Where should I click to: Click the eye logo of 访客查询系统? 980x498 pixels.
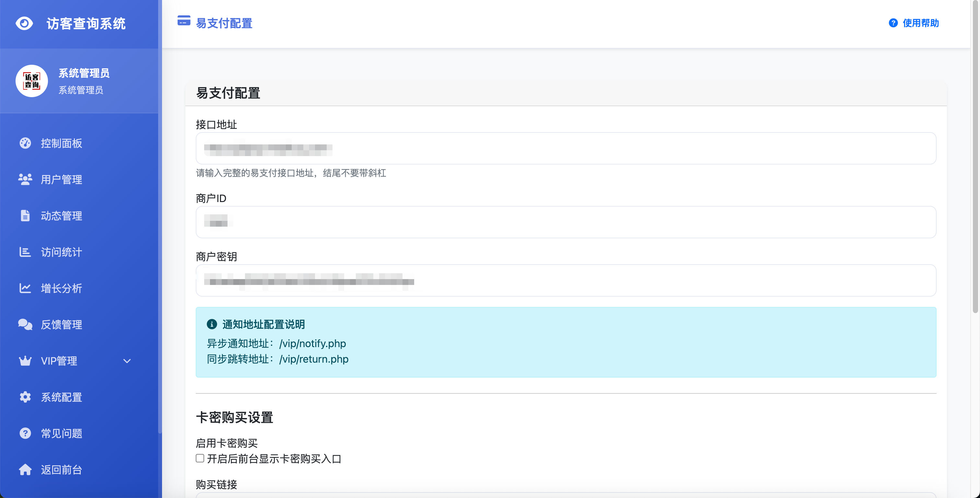(24, 23)
